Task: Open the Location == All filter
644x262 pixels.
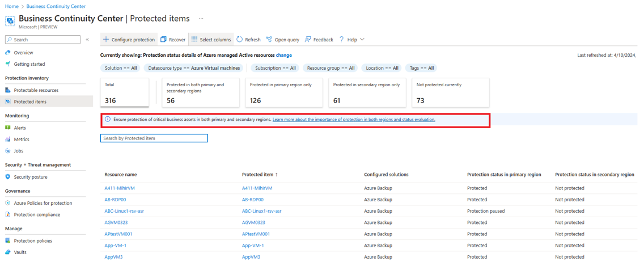Action: [382, 67]
